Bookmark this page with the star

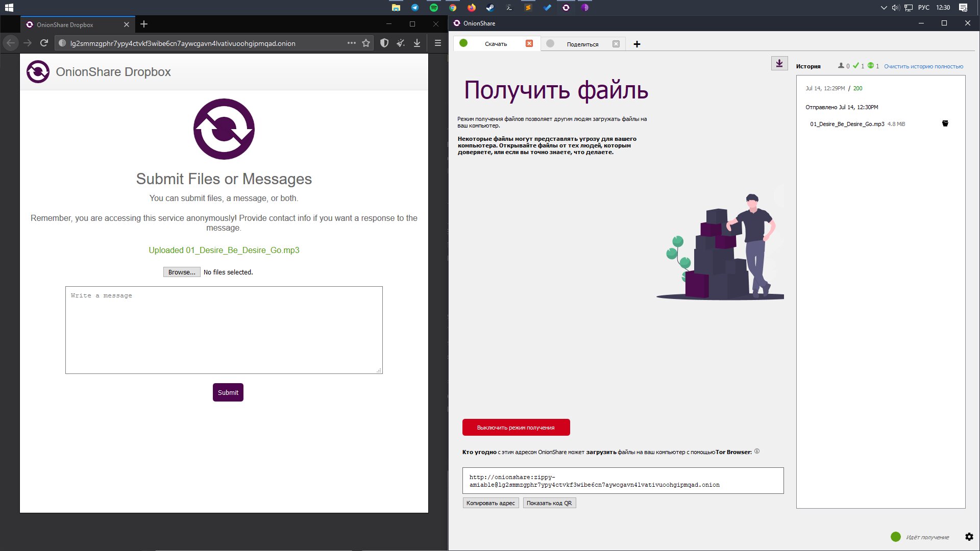point(366,43)
